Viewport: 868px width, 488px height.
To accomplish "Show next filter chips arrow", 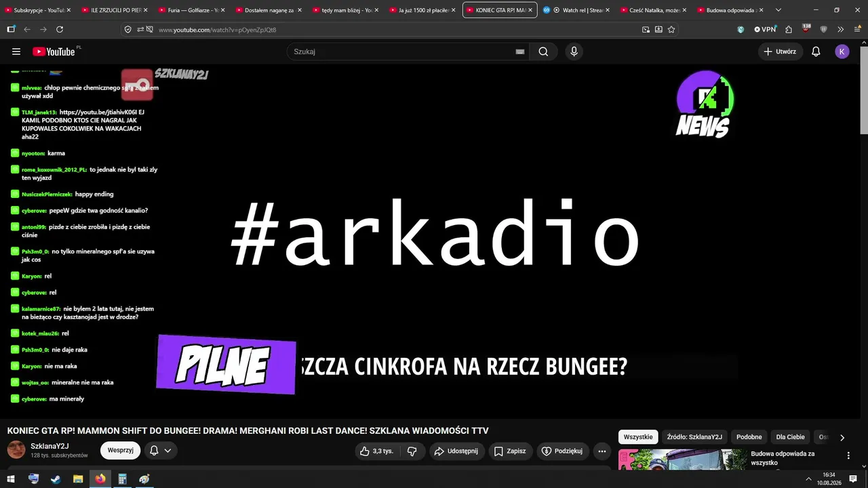I will coord(842,438).
